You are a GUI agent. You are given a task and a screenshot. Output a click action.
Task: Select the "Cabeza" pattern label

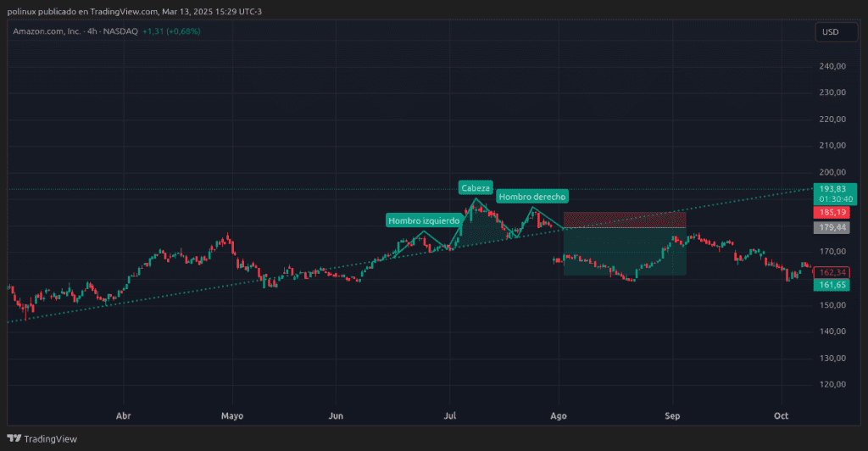click(476, 187)
